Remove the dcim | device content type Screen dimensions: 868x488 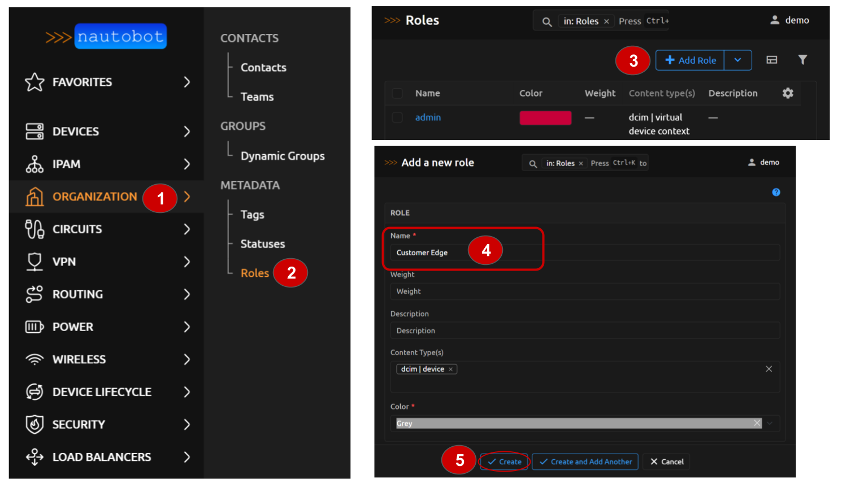click(450, 369)
